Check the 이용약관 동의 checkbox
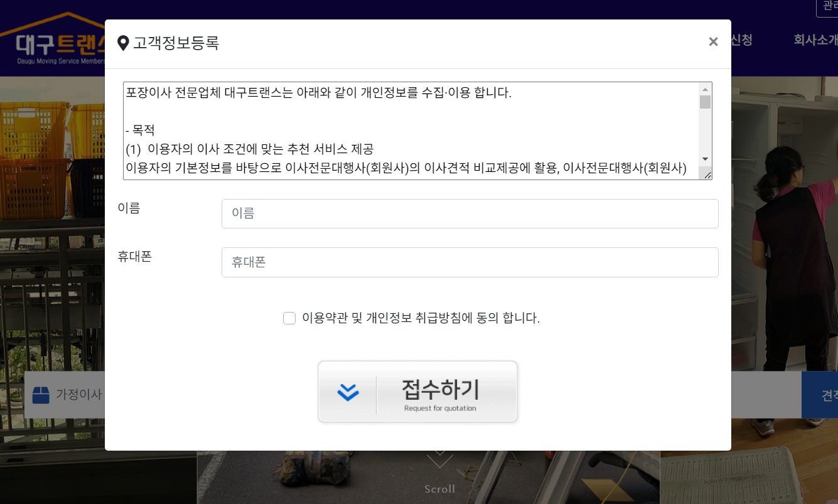 point(289,318)
